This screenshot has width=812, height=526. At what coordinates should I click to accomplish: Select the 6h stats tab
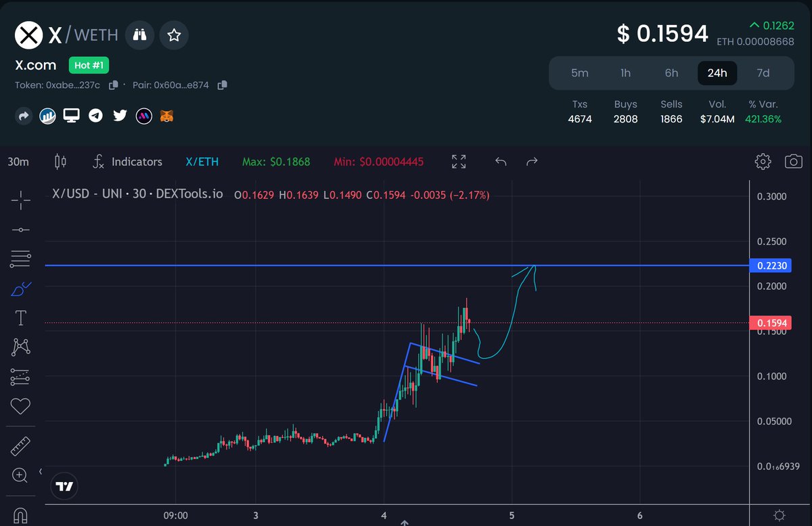(671, 73)
